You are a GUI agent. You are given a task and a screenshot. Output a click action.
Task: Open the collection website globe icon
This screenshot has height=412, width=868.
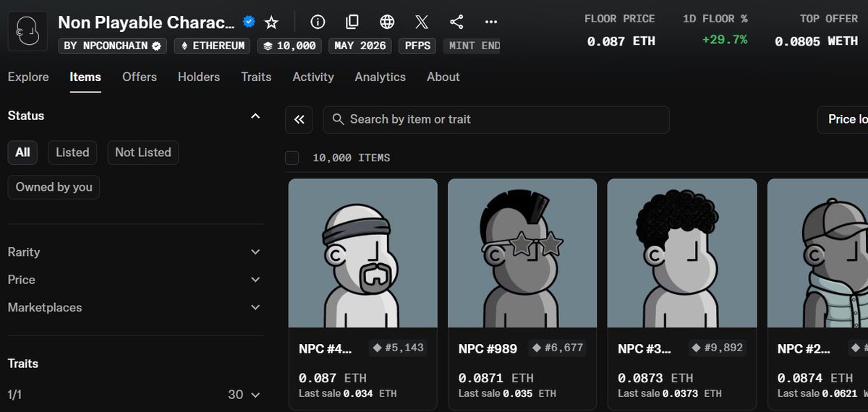[x=387, y=22]
